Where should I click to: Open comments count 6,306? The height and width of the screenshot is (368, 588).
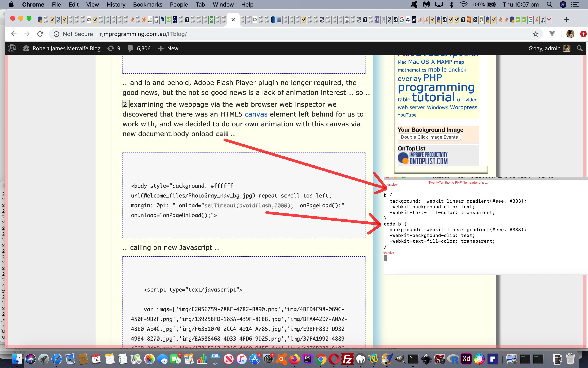tap(139, 48)
